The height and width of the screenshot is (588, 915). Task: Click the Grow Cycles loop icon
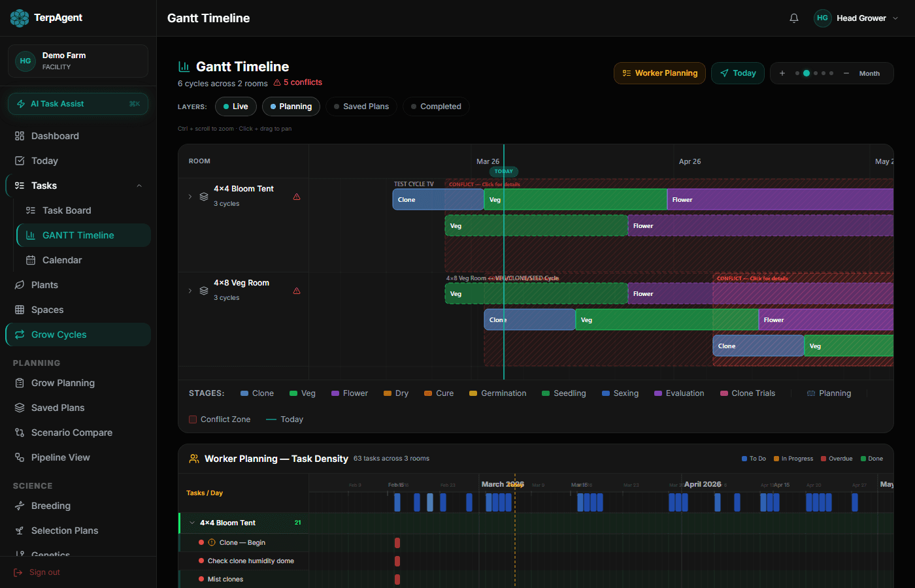20,335
